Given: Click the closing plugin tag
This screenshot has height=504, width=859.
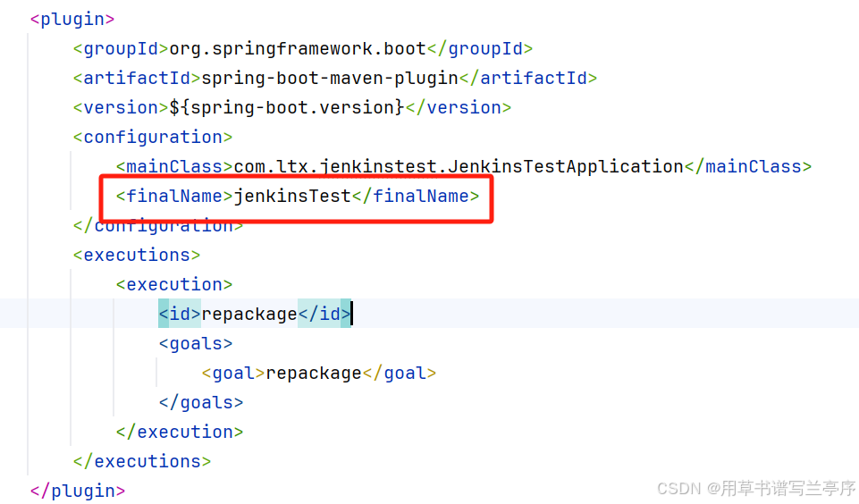Looking at the screenshot, I should coord(78,491).
